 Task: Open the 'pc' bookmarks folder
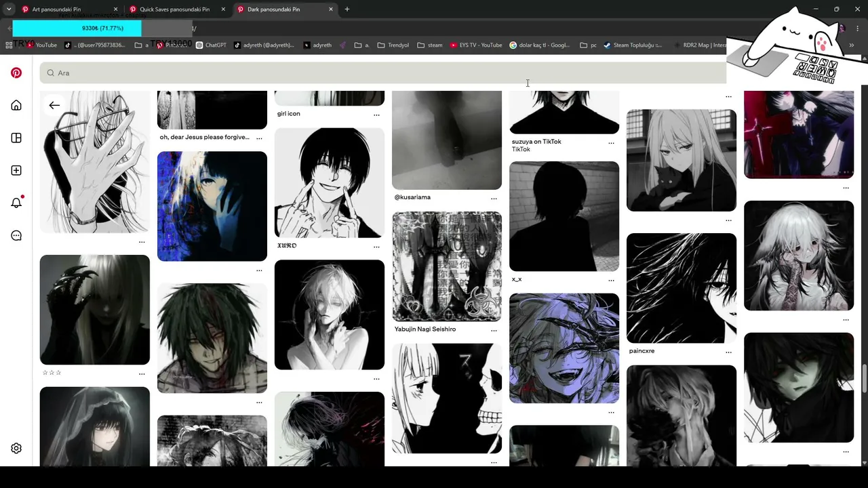tap(588, 45)
